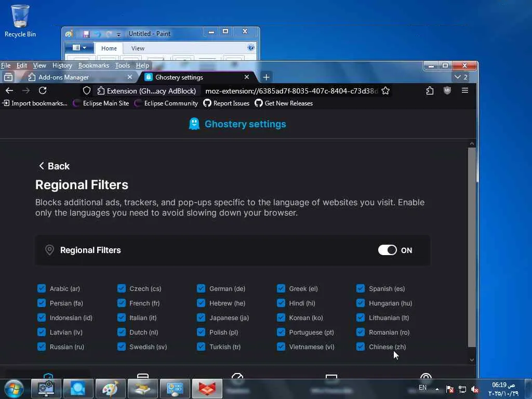
Task: Uncheck the Czech (cs) checkbox
Action: tap(122, 288)
